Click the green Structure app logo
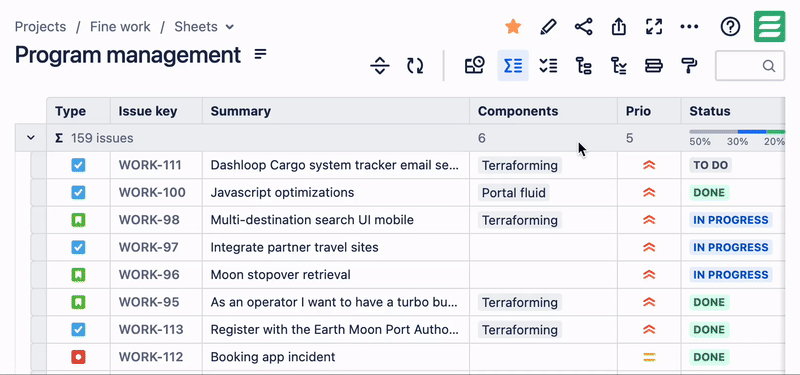Image resolution: width=800 pixels, height=375 pixels. coord(769,27)
